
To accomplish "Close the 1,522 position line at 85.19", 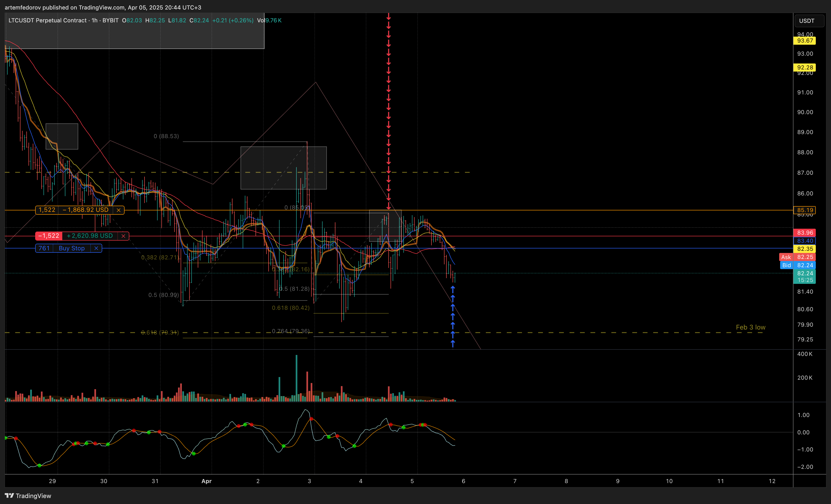I will (119, 210).
